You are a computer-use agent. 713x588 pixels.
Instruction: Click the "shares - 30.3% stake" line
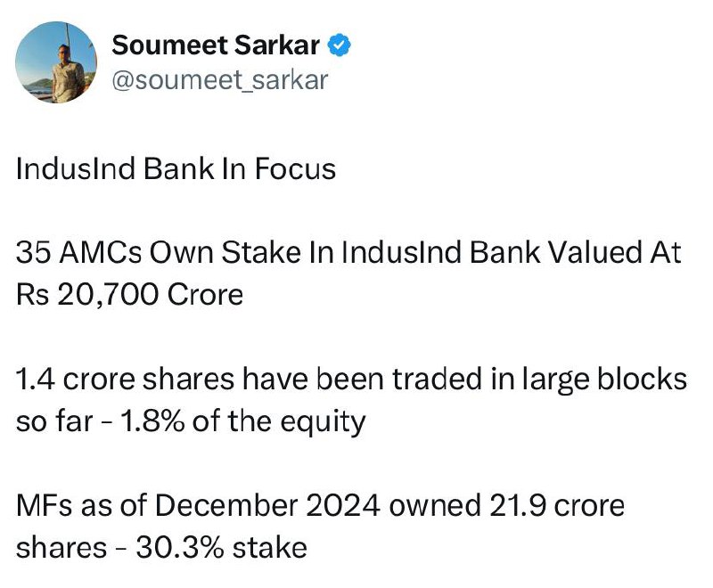pos(161,547)
